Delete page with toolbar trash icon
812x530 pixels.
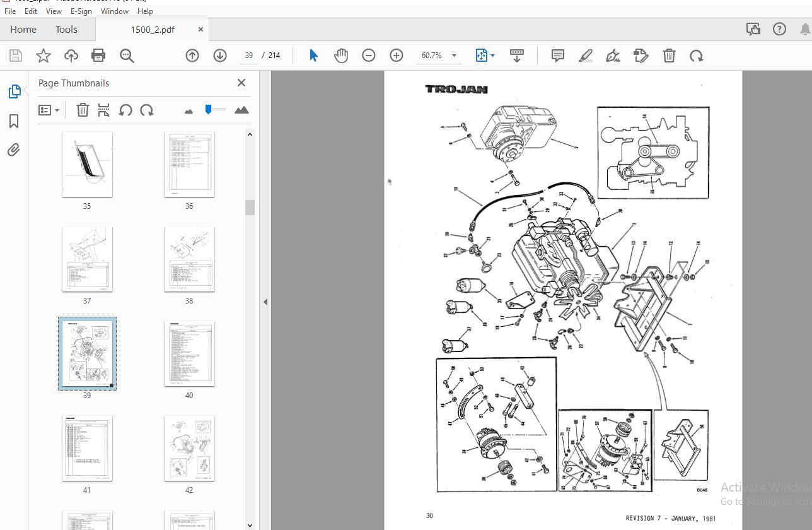pyautogui.click(x=670, y=56)
